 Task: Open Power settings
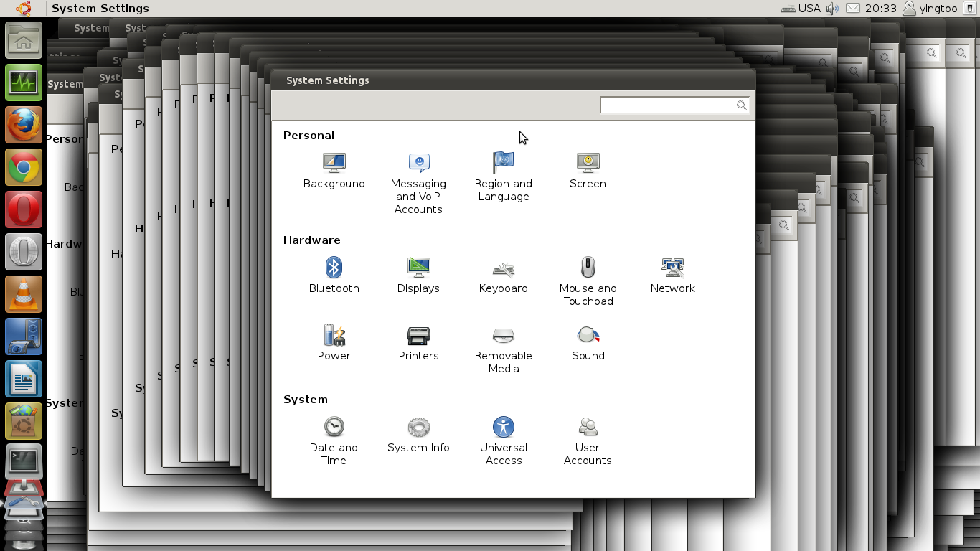pos(334,343)
